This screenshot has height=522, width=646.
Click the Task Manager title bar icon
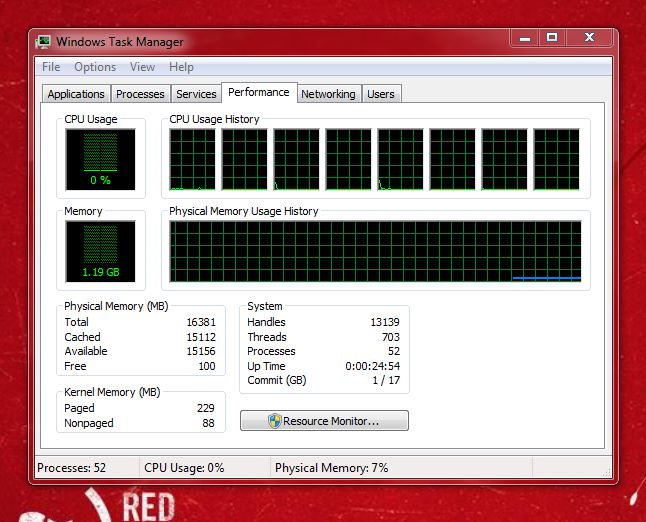[43, 42]
